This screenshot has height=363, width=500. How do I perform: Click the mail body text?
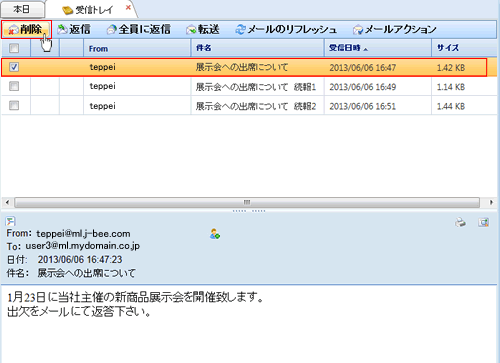pyautogui.click(x=135, y=304)
